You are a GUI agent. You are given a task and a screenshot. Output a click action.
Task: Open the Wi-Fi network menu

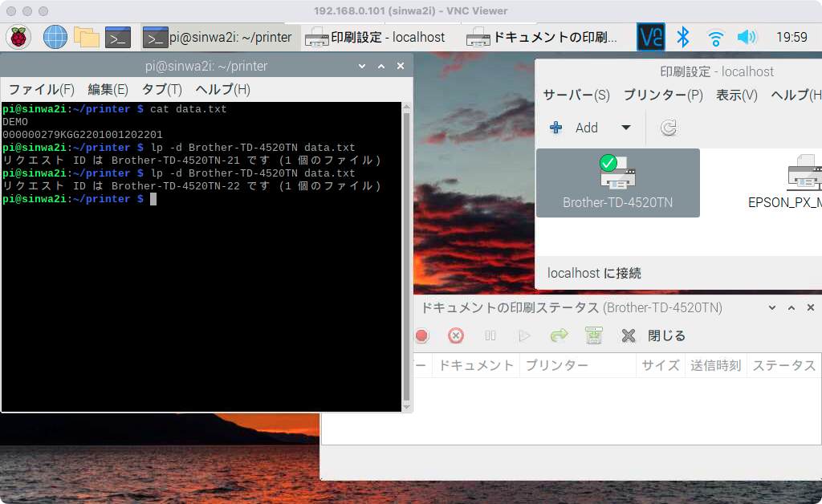[x=715, y=37]
